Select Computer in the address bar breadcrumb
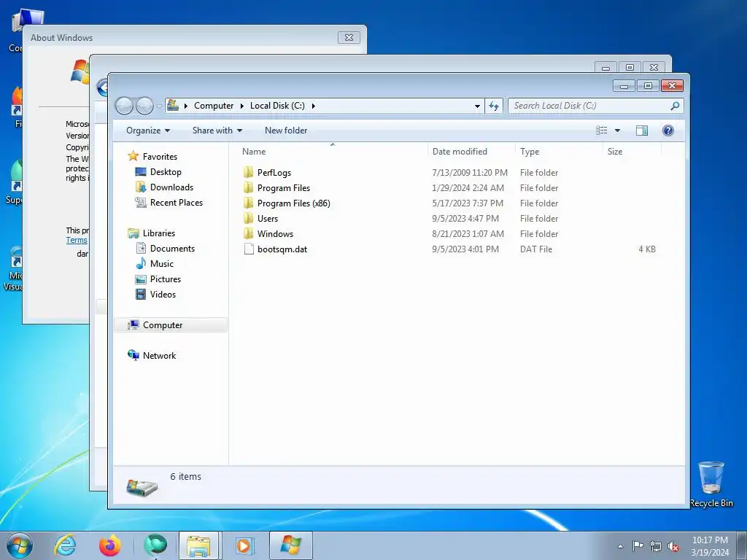Screen dimensions: 747x560 pos(214,106)
